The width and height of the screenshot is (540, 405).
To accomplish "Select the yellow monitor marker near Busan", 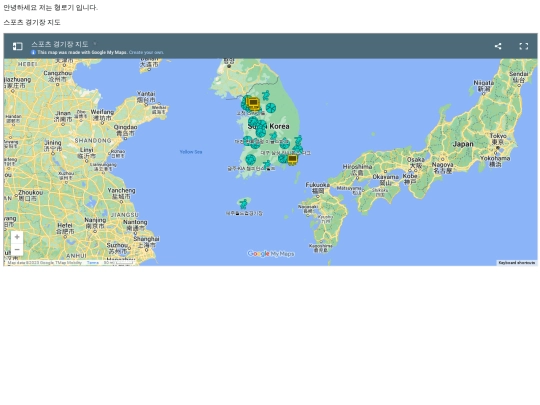I will click(x=292, y=159).
